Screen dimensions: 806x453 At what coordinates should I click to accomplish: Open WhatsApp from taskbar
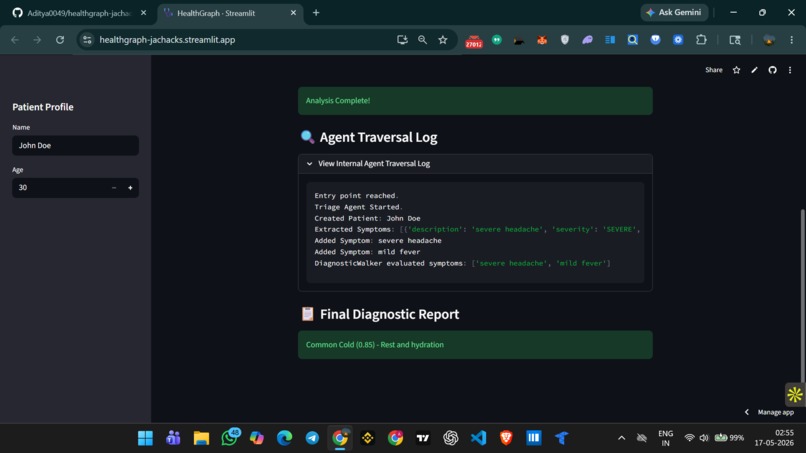point(229,438)
